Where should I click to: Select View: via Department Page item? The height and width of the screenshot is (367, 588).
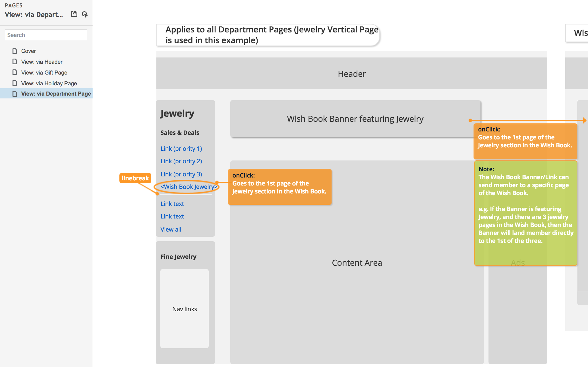pos(46,94)
